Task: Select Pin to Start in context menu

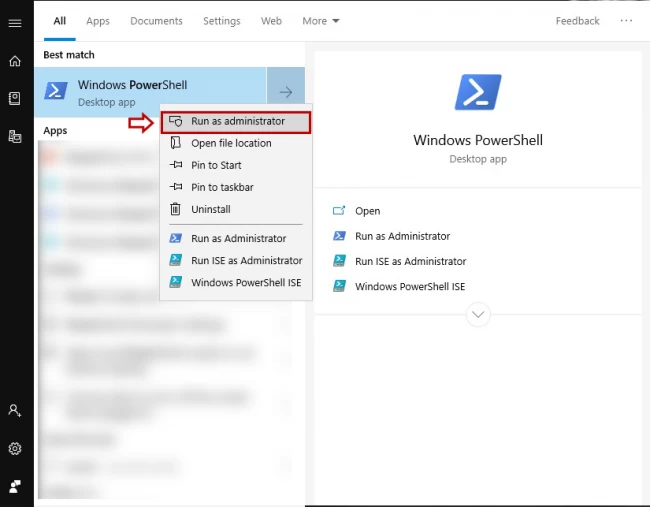Action: point(216,165)
